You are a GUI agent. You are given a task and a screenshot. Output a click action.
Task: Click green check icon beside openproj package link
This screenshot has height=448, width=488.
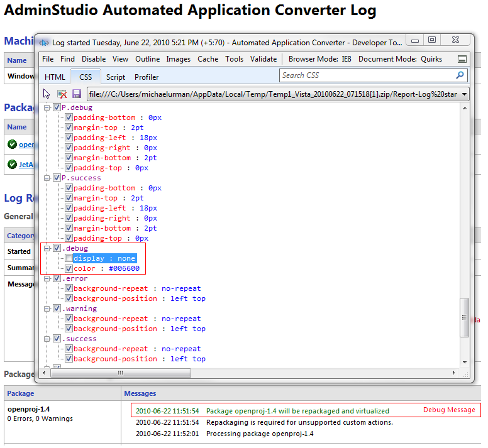pos(12,145)
